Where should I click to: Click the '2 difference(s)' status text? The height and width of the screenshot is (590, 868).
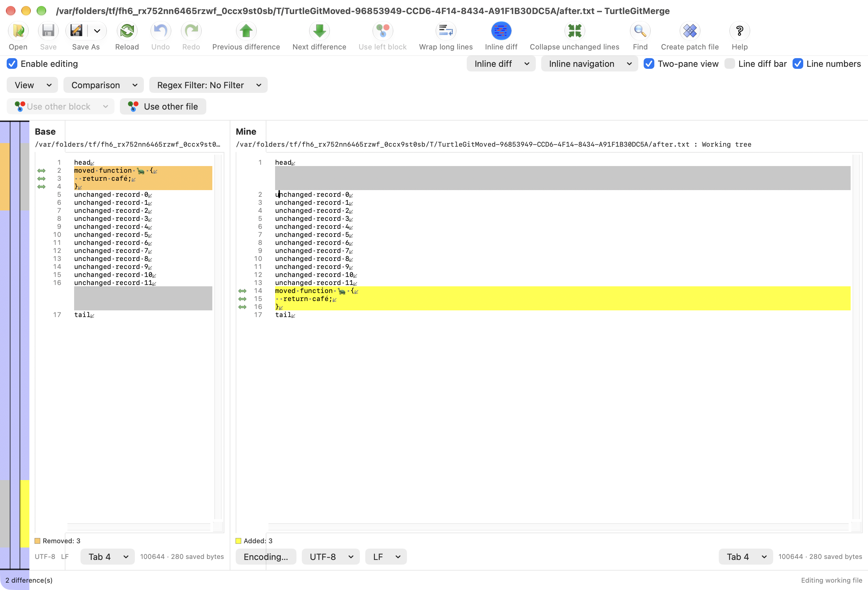coord(29,580)
